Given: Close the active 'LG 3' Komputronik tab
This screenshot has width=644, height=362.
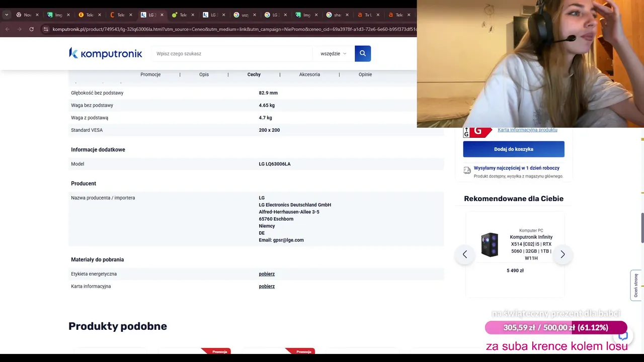Looking at the screenshot, I should click(162, 15).
